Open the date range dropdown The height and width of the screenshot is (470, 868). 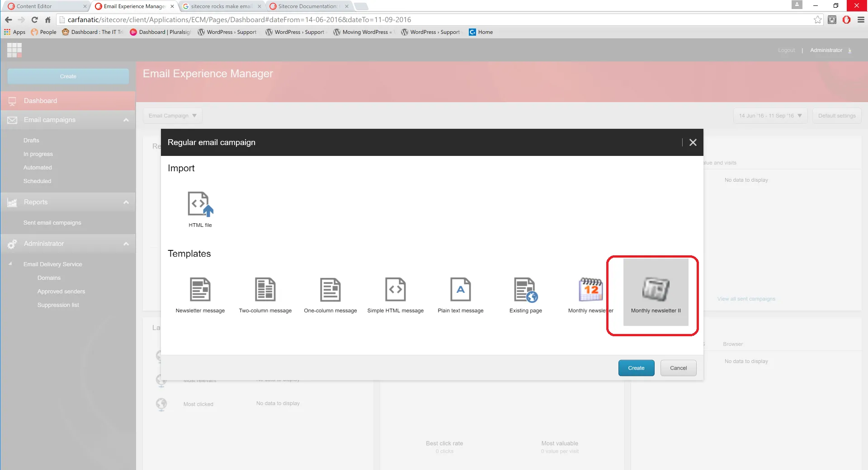click(x=770, y=116)
